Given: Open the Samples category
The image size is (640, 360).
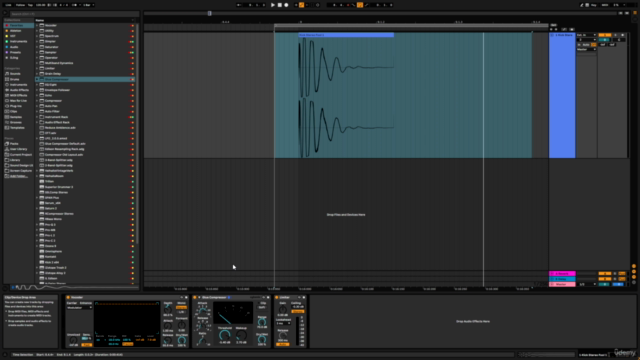Looking at the screenshot, I should 16,117.
